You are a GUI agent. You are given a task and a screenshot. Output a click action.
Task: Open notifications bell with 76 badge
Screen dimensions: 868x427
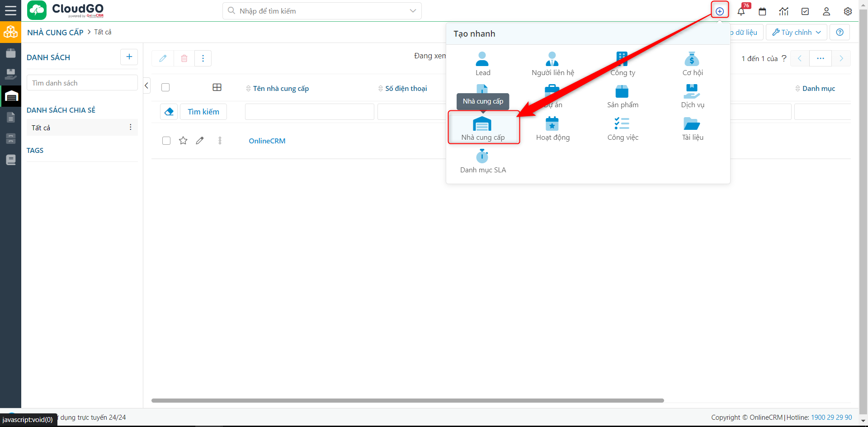pyautogui.click(x=741, y=11)
